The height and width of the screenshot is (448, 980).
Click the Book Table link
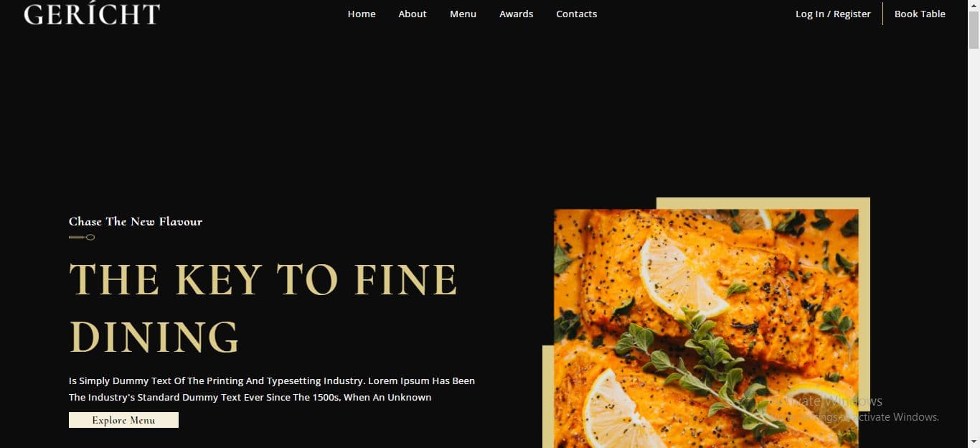tap(920, 14)
